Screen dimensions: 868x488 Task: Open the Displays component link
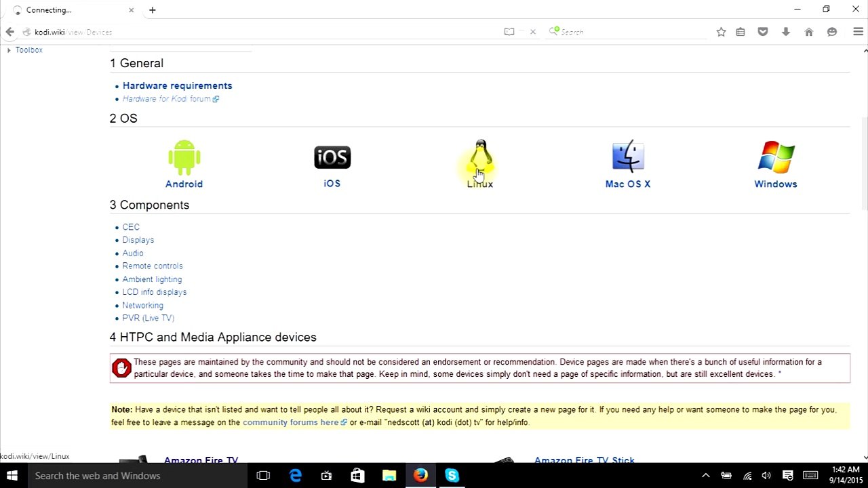(x=138, y=240)
